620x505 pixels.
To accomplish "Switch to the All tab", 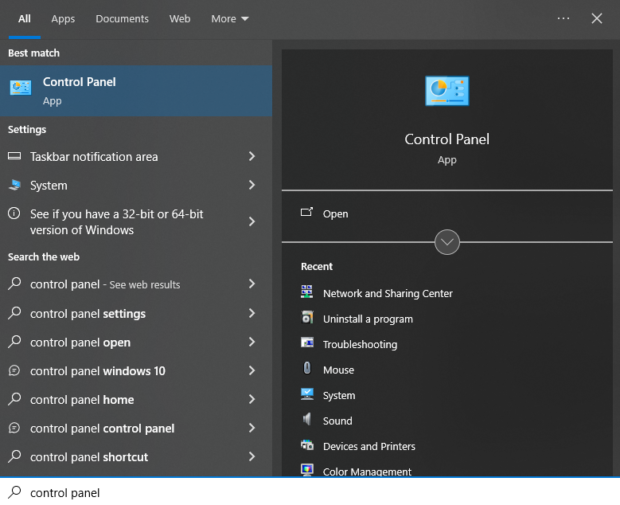I will pos(25,19).
